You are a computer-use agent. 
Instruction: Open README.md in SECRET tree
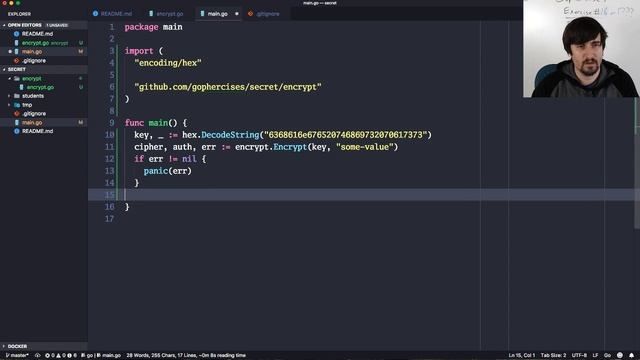tap(44, 131)
